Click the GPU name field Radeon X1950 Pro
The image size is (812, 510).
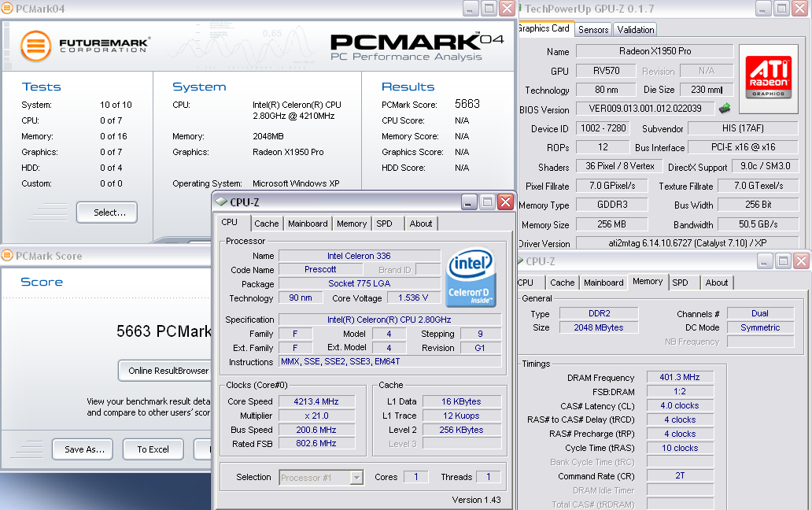[655, 50]
